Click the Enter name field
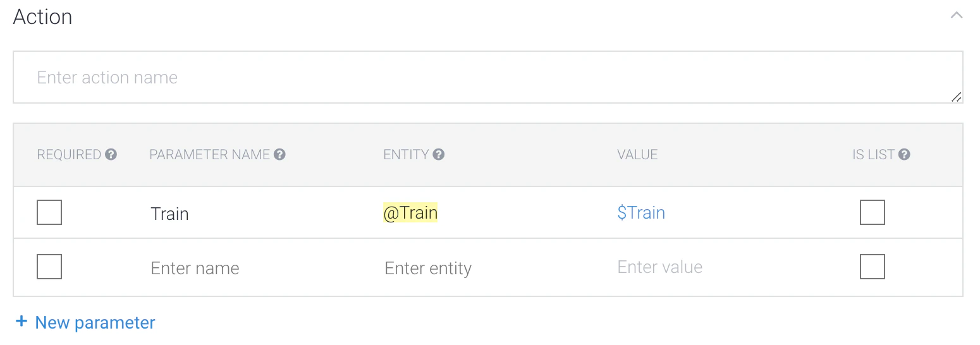The image size is (980, 345). click(195, 268)
